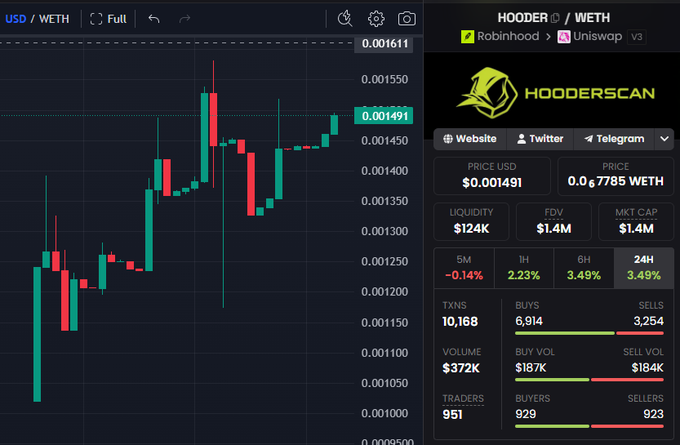
Task: Click the 0.001300 price axis label
Action: [385, 231]
